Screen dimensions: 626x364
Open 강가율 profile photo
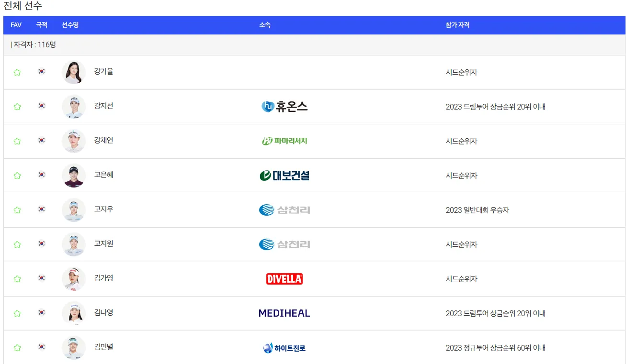[74, 72]
